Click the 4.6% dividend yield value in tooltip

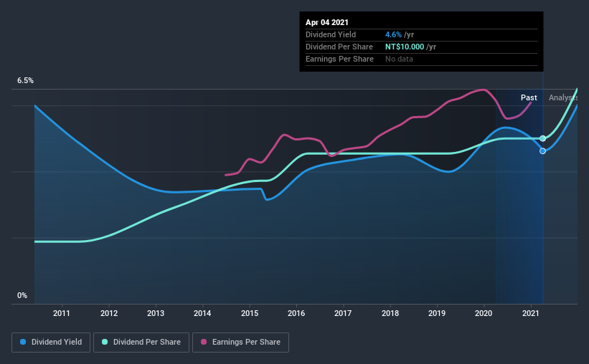(393, 34)
